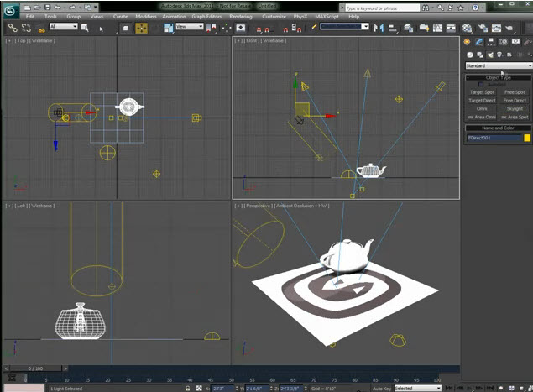Screen dimensions: 533x392
Task: Click the Save File quick access icon
Action: click(47, 8)
